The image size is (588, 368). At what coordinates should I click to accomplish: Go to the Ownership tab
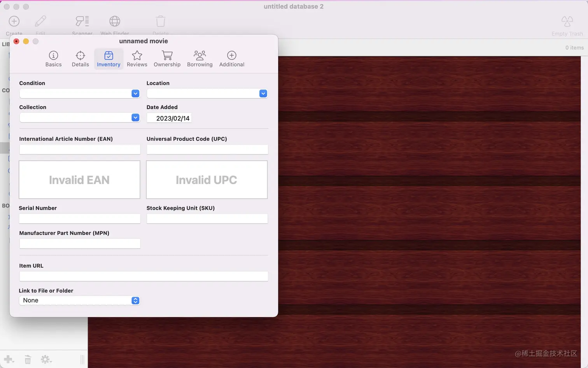pos(167,59)
